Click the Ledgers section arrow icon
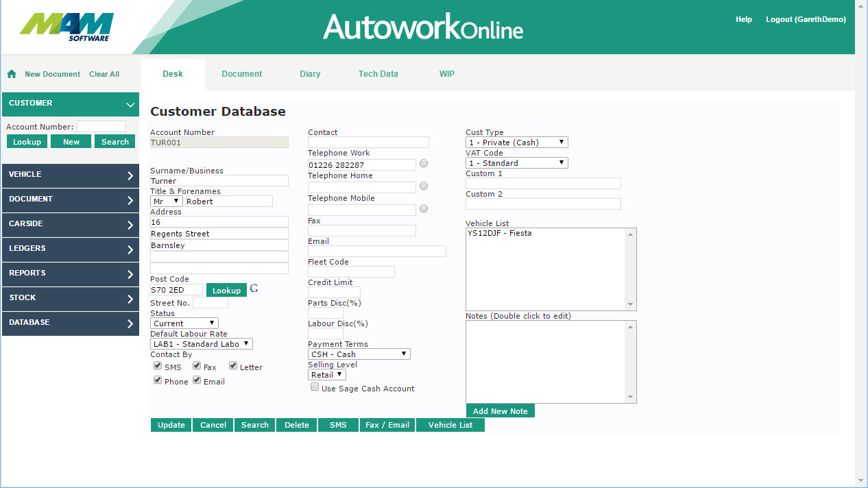Viewport: 868px width, 488px height. (130, 249)
